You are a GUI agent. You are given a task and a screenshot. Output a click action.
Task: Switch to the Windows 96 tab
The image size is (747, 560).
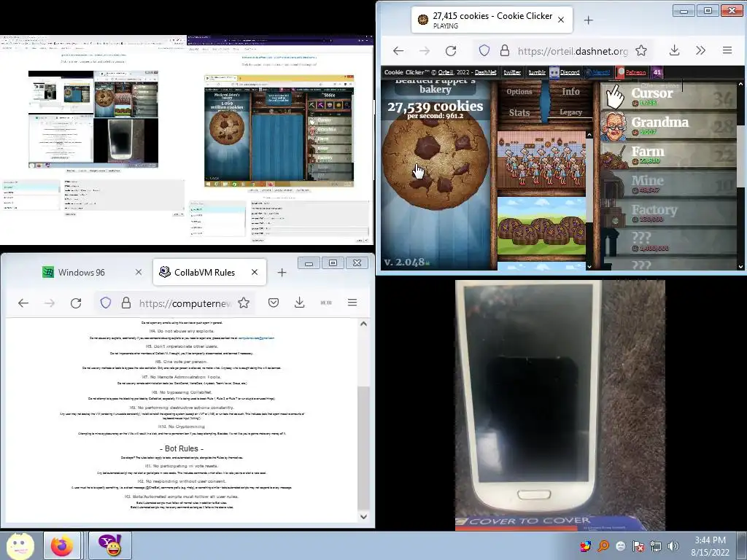tap(81, 273)
